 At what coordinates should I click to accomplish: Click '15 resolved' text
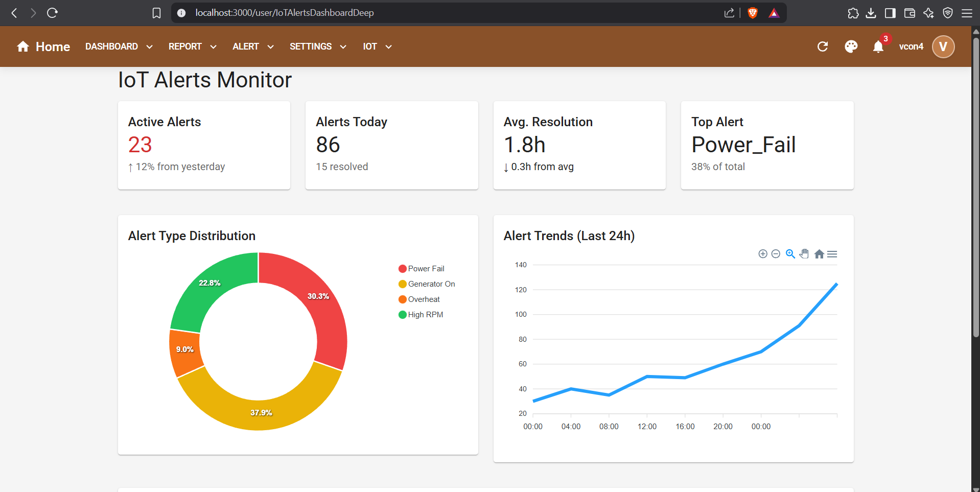pos(342,167)
